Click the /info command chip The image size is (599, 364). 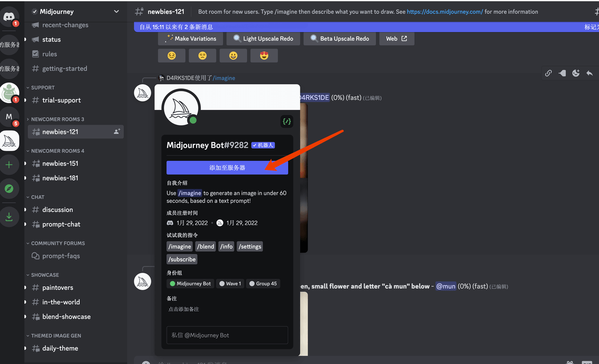tap(226, 247)
